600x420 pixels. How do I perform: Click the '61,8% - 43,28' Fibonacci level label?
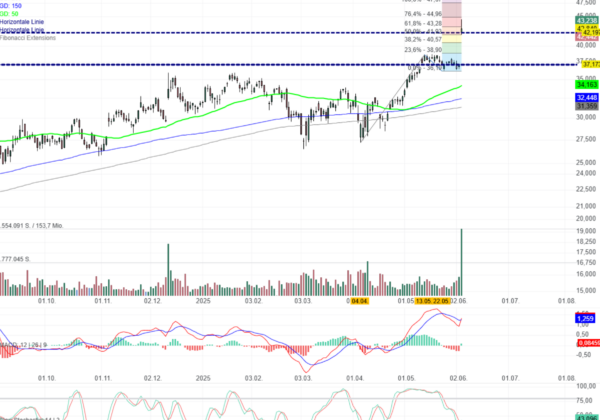point(423,23)
